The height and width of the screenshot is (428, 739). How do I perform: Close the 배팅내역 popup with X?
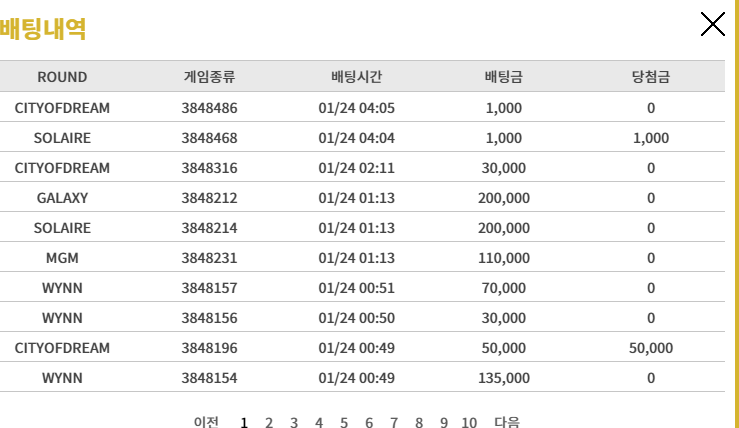[712, 25]
